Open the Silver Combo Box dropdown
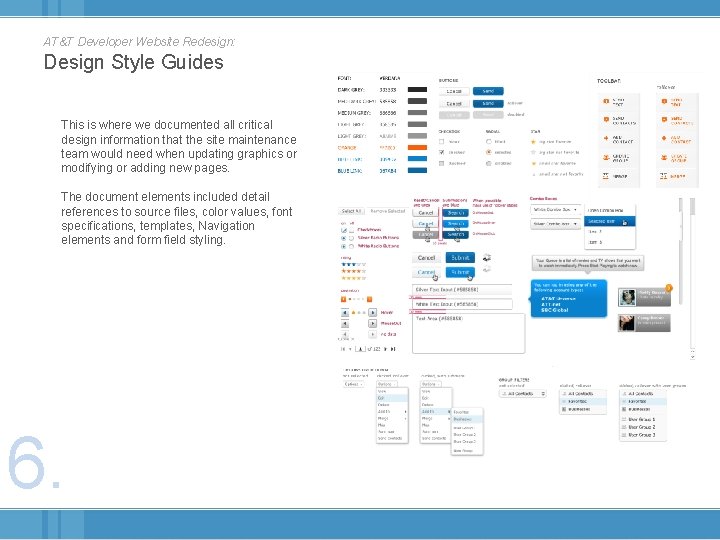The image size is (720, 540). [x=556, y=224]
